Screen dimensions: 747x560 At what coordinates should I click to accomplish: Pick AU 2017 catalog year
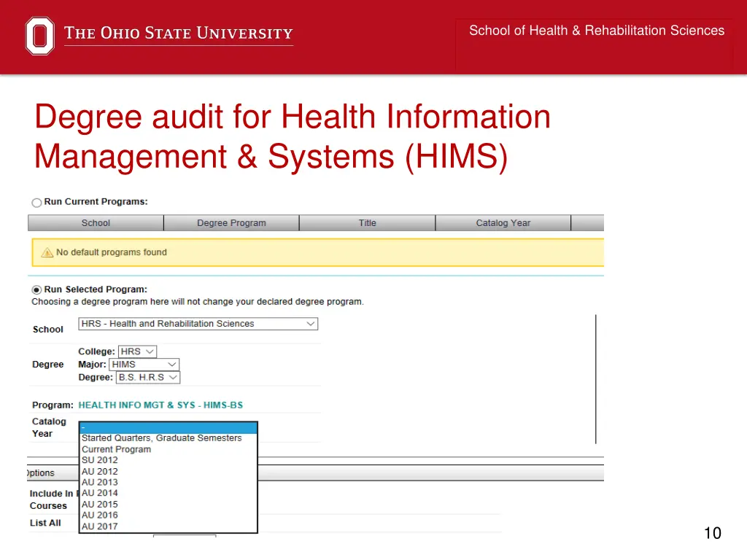(x=169, y=526)
